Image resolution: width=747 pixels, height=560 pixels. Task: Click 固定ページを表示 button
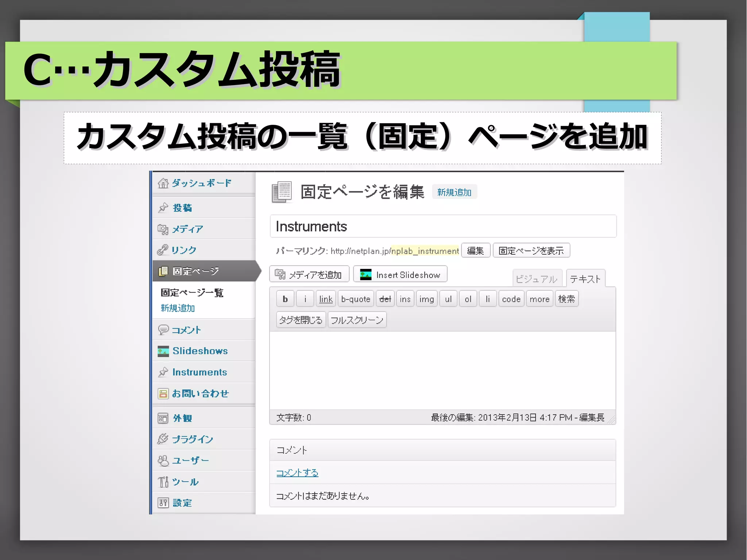(531, 251)
